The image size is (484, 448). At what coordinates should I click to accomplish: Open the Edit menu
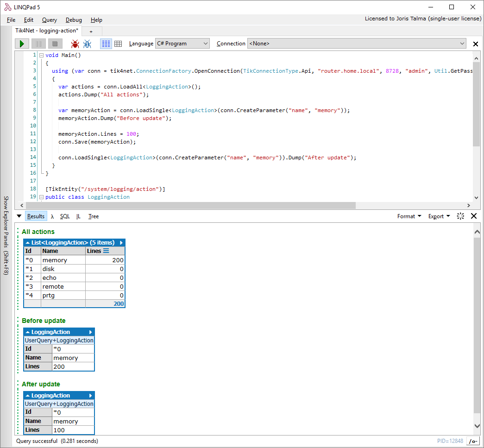(x=29, y=20)
